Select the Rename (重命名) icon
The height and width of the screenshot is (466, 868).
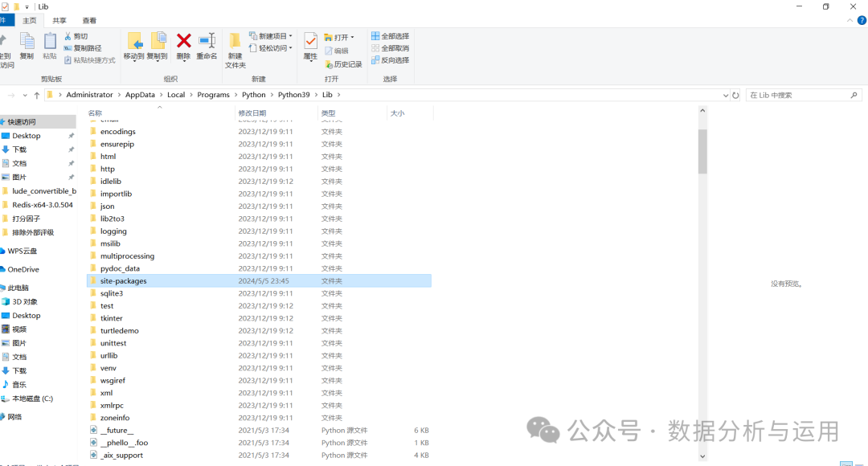207,39
